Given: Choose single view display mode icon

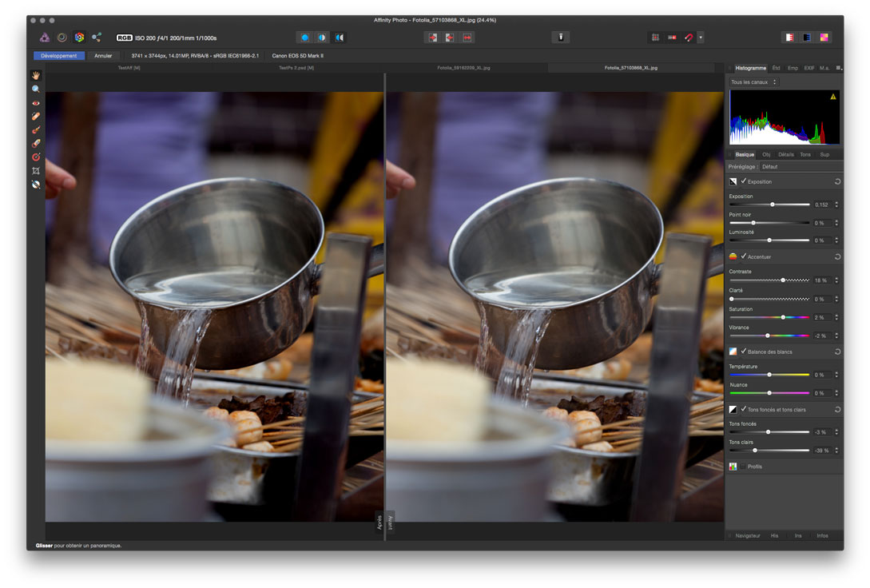Looking at the screenshot, I should pos(304,38).
